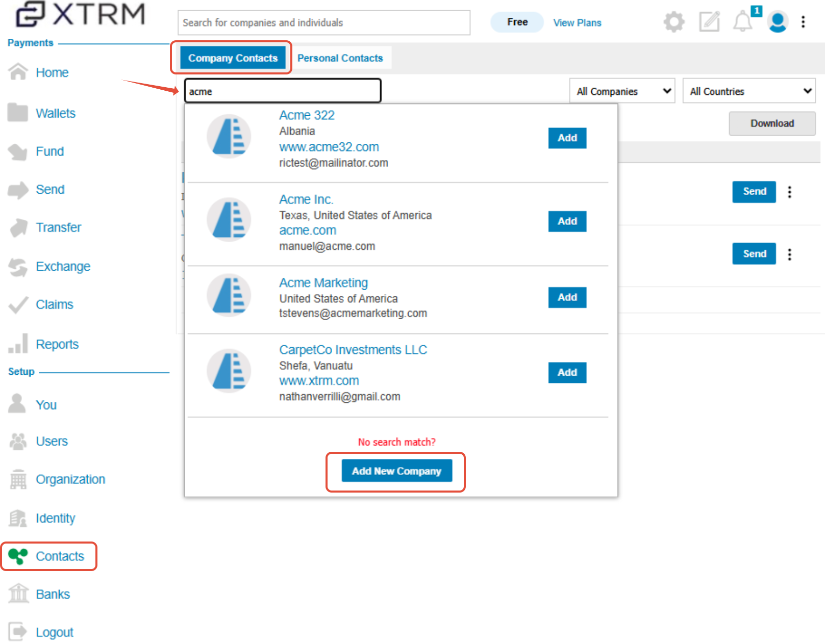Click the green Contacts icon

point(18,556)
